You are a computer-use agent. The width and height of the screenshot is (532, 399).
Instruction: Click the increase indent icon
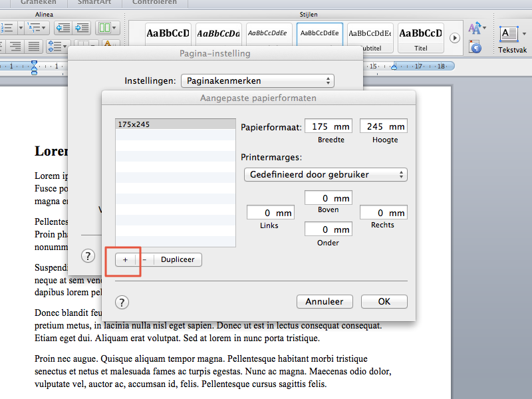(x=82, y=28)
